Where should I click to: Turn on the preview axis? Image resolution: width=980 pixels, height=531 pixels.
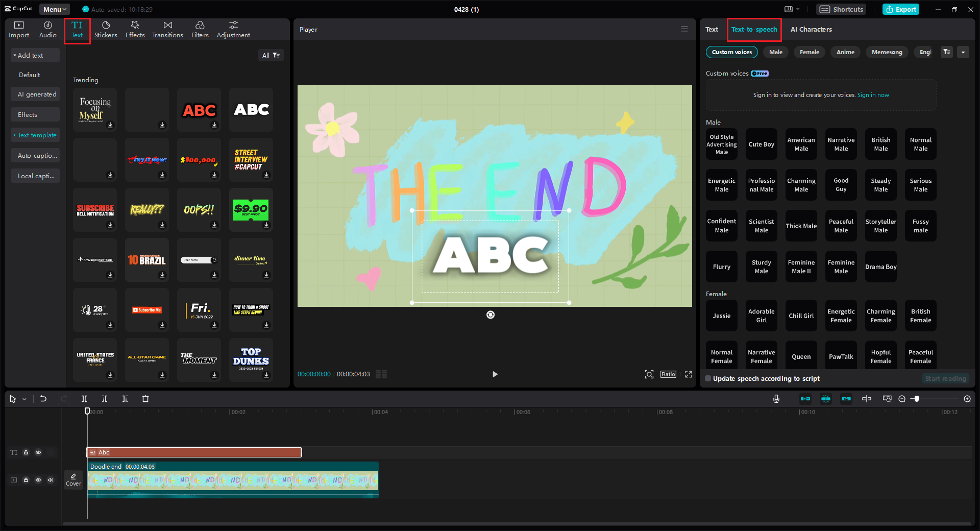click(x=867, y=399)
